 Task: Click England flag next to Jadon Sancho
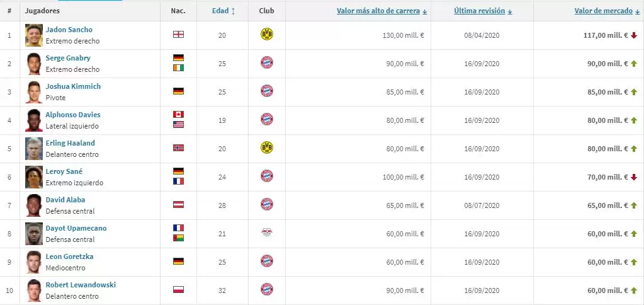(x=178, y=35)
